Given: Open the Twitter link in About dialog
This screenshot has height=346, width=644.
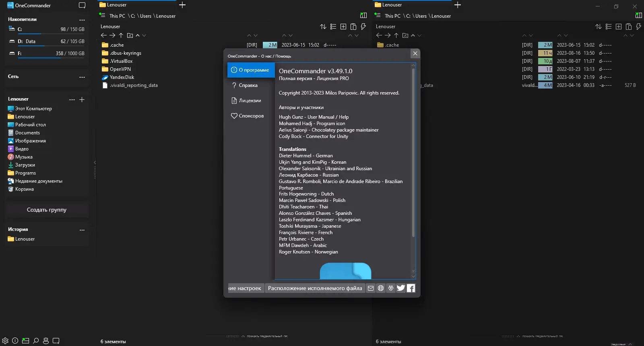Looking at the screenshot, I should coord(401,288).
